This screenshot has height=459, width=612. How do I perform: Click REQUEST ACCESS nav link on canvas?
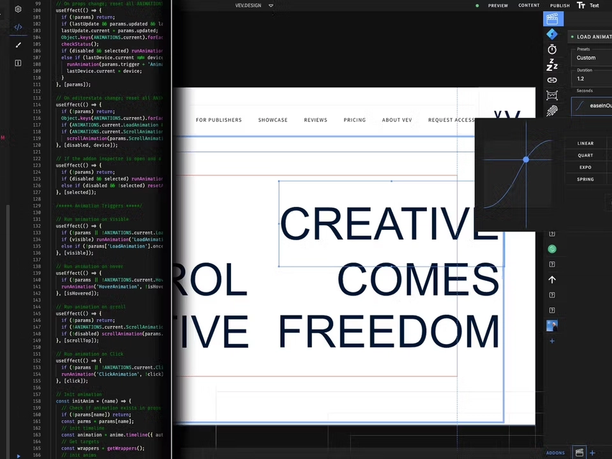(451, 120)
